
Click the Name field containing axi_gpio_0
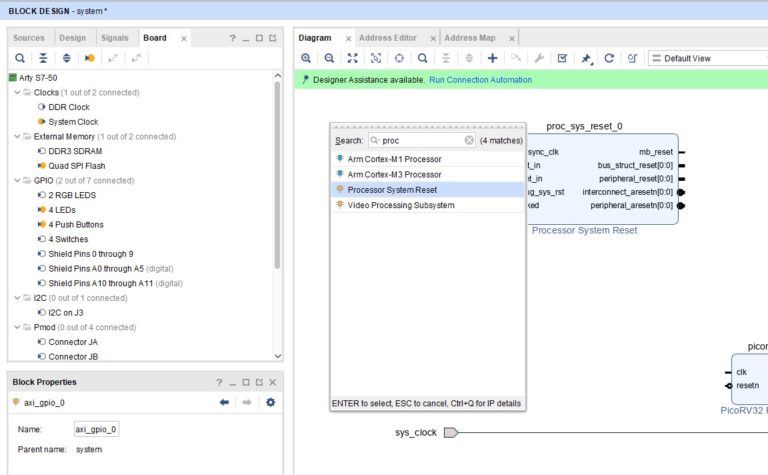[97, 429]
